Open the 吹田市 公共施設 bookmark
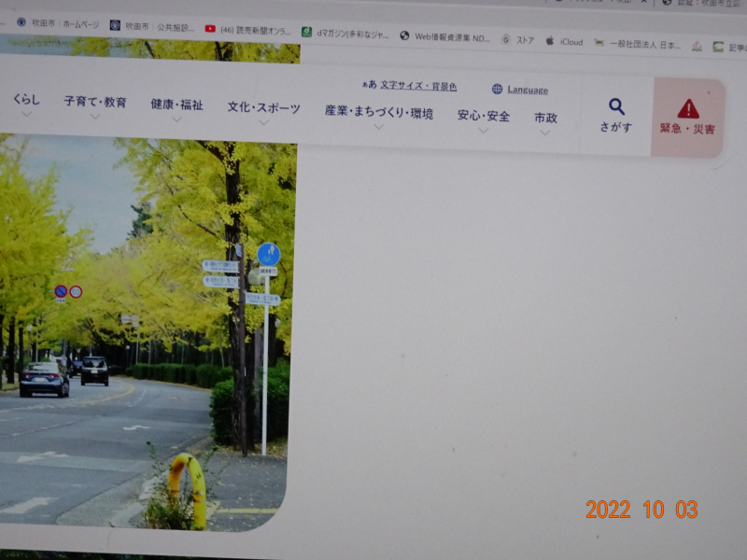747x560 pixels. 152,26
